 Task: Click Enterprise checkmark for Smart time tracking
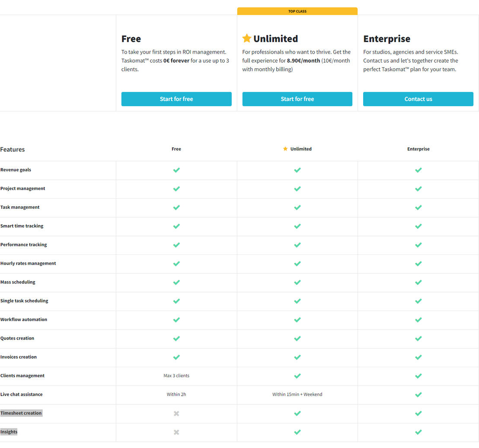pyautogui.click(x=418, y=226)
